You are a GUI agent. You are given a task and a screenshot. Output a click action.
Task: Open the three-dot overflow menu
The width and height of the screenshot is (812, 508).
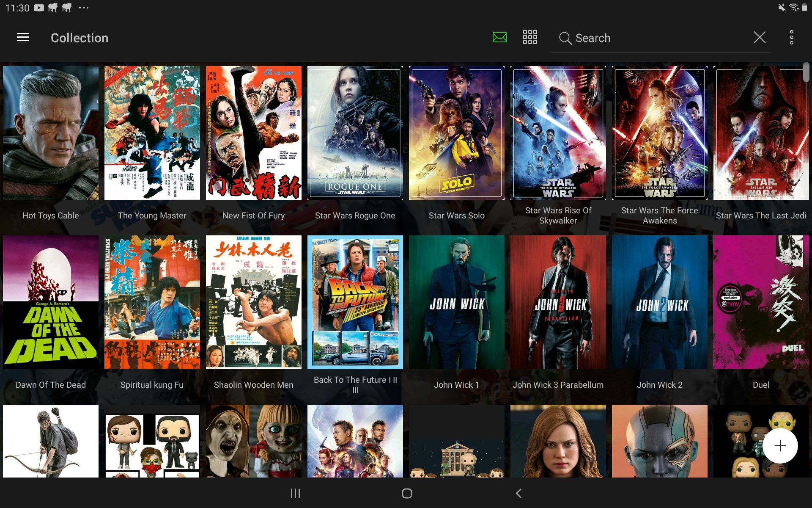(792, 38)
